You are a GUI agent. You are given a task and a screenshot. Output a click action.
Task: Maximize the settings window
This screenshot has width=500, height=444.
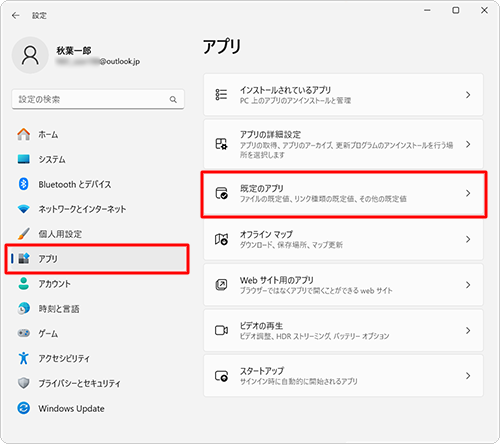pos(456,10)
